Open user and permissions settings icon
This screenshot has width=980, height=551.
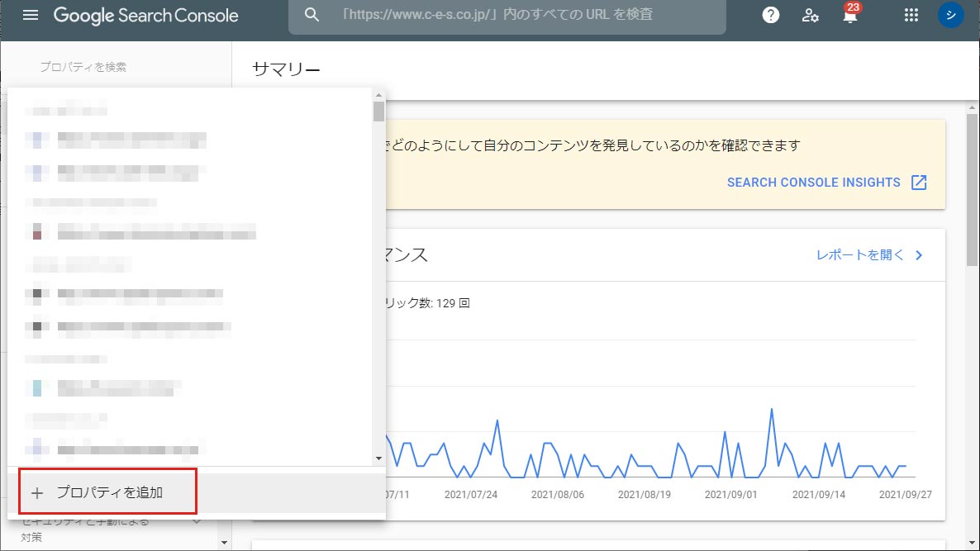pos(810,15)
